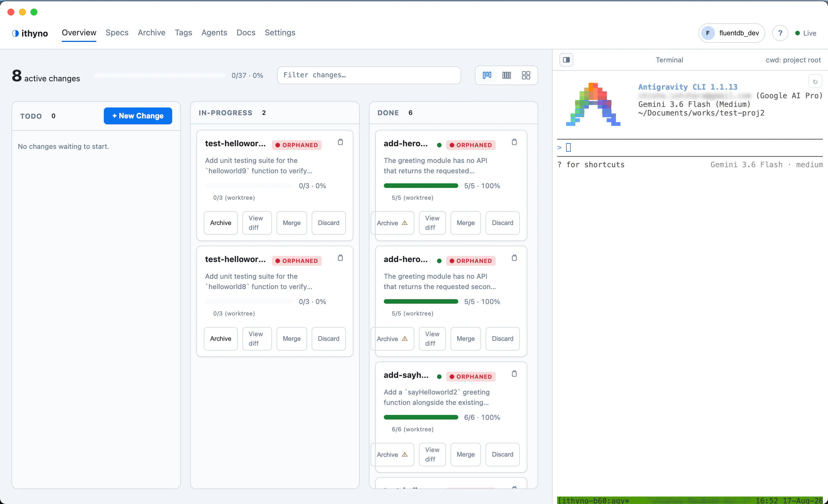Screen dimensions: 828x504
Task: Select the Overview tab
Action: coord(79,32)
